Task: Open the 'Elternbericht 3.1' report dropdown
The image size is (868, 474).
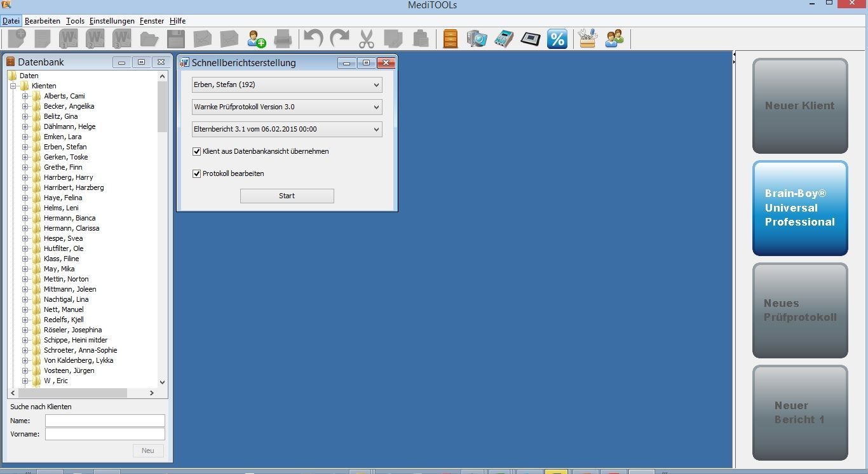Action: point(287,129)
